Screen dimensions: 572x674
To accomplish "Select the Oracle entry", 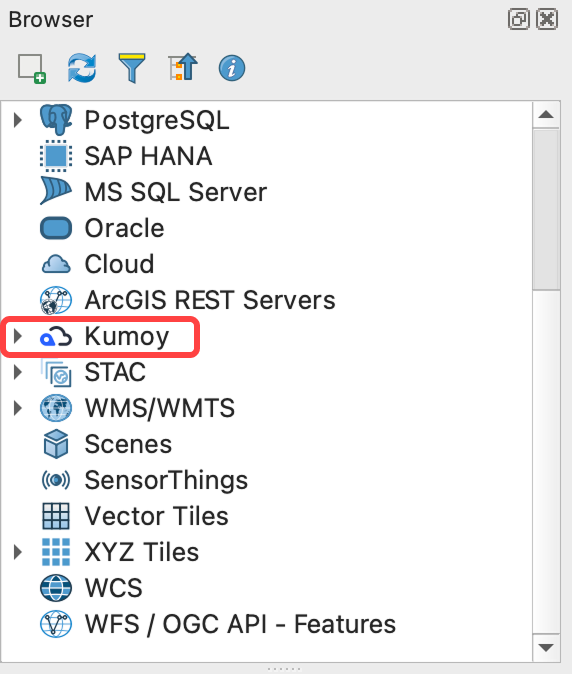I will [x=125, y=228].
